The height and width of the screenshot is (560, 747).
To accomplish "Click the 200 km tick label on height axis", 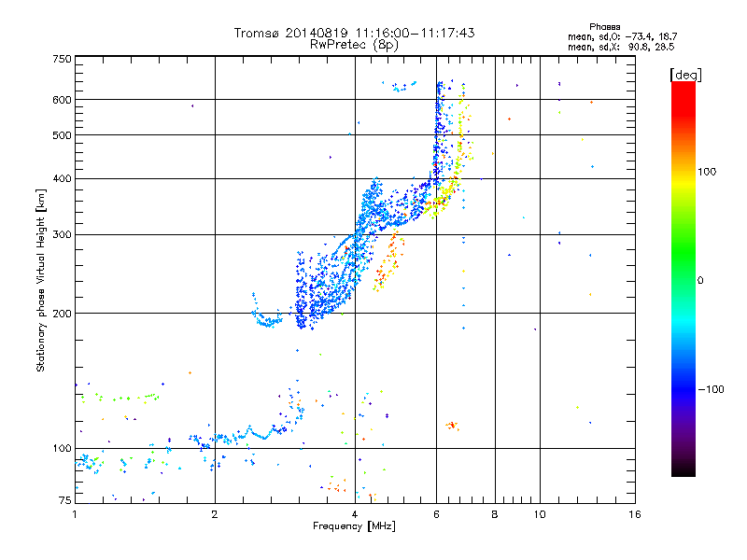I will click(62, 314).
